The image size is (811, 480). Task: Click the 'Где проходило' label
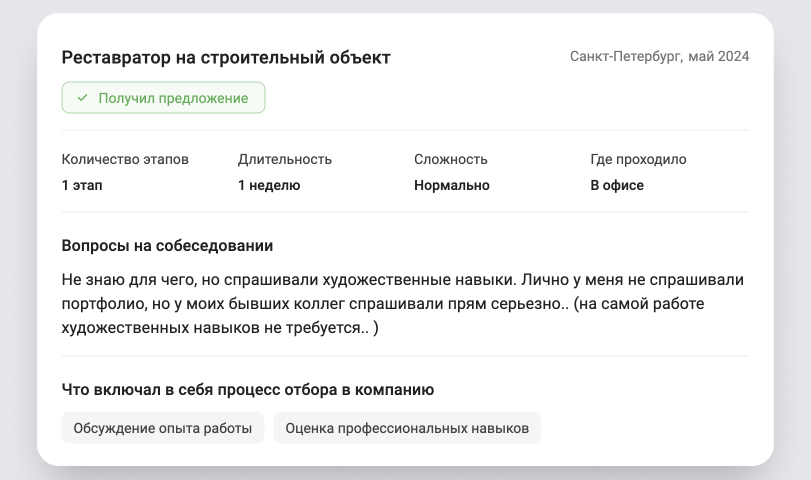point(638,159)
